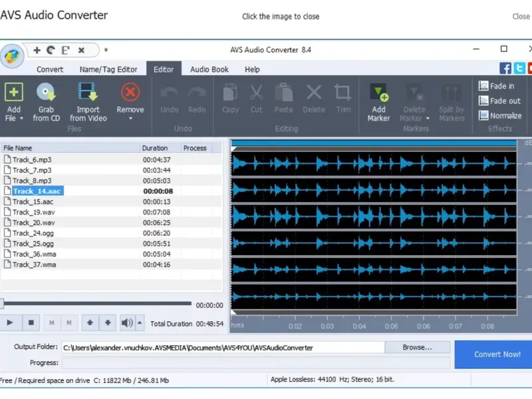Image resolution: width=532 pixels, height=399 pixels.
Task: Click the playback position slider
Action: point(96,304)
